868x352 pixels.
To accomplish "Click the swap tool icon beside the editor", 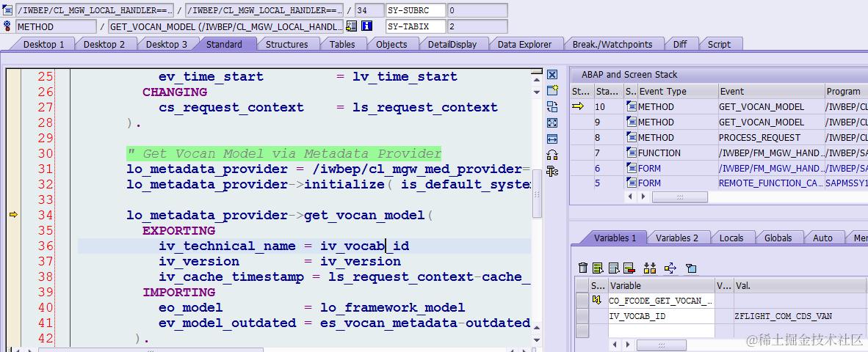I will [x=552, y=106].
